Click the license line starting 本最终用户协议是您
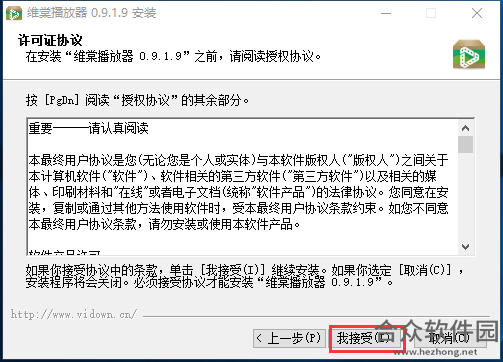This screenshot has width=503, height=362. 238,161
